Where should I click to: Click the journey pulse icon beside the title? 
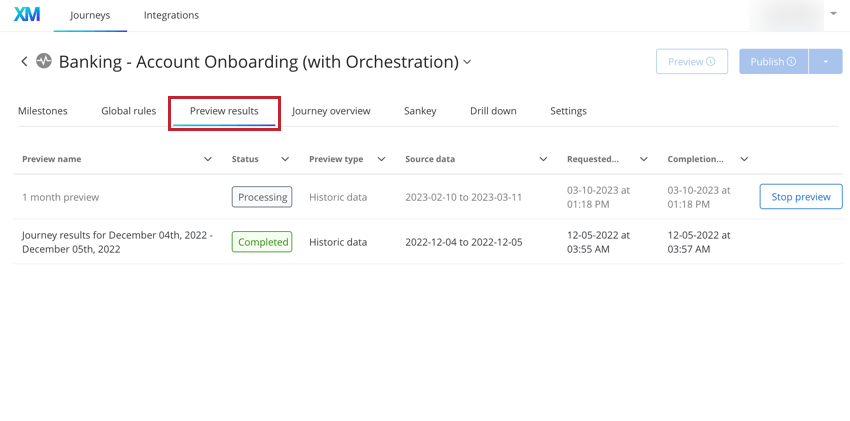coord(44,61)
